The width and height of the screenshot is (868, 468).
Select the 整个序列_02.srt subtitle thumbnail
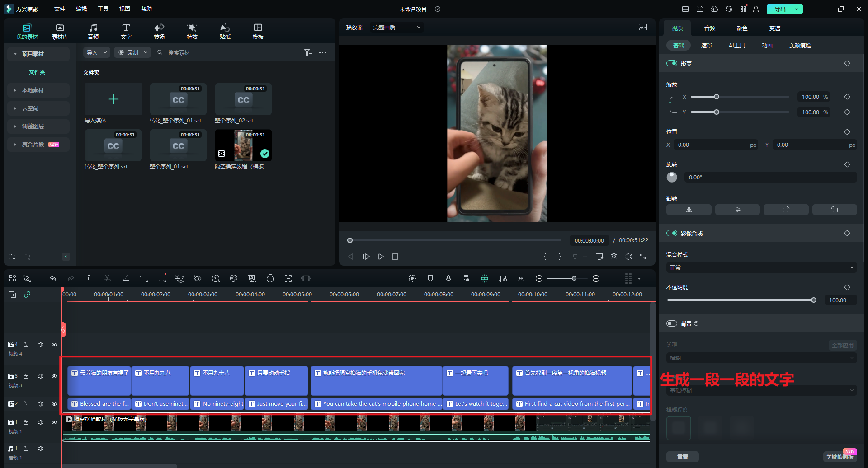pyautogui.click(x=243, y=99)
